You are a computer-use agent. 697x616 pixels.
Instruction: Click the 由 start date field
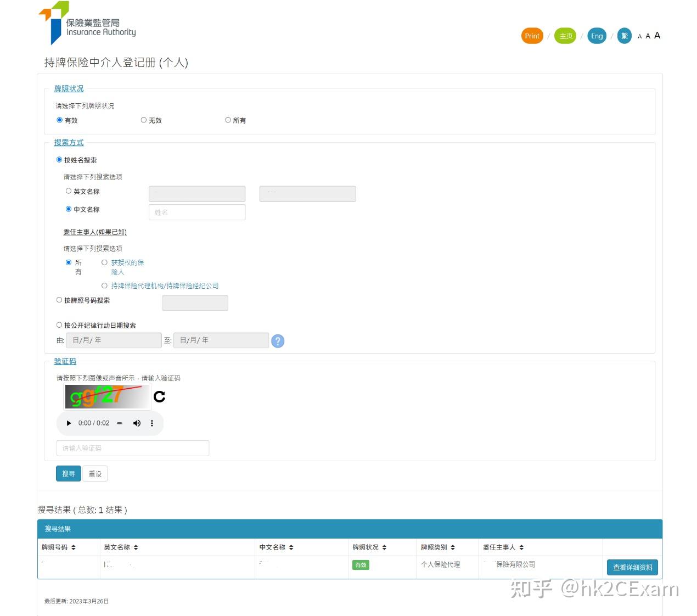pyautogui.click(x=114, y=340)
